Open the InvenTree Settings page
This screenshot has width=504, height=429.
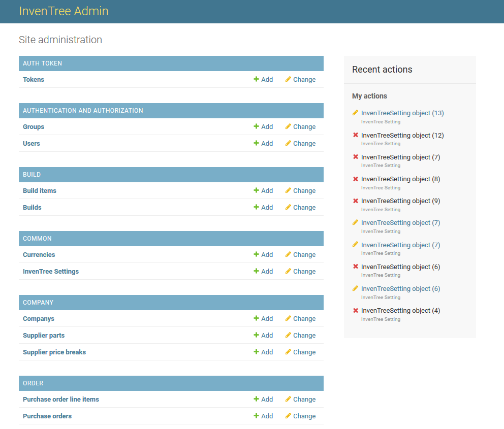(51, 271)
